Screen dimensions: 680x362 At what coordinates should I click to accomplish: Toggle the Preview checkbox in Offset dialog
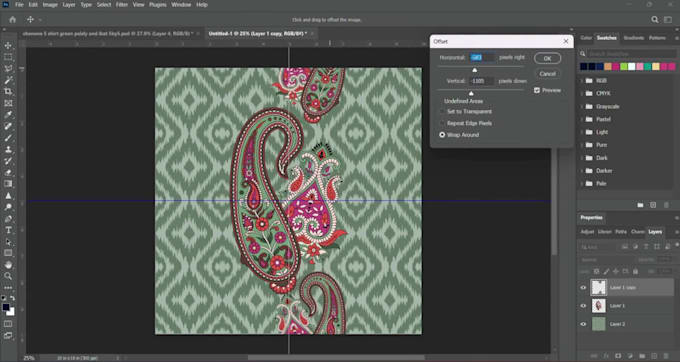[537, 90]
